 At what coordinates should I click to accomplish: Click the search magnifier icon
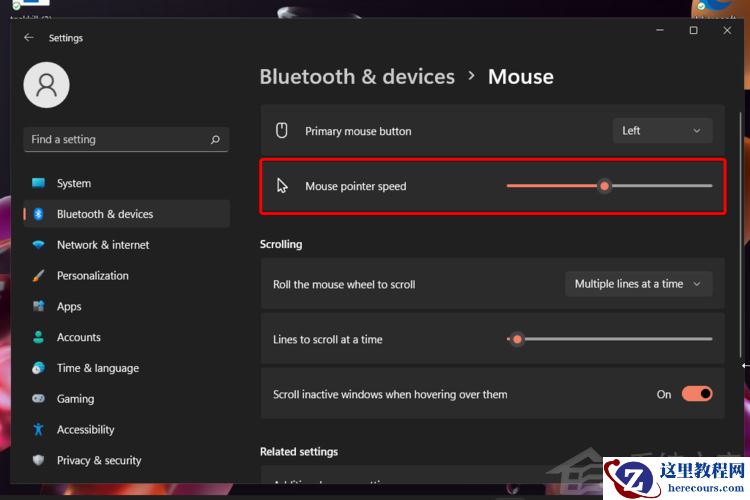click(x=215, y=139)
